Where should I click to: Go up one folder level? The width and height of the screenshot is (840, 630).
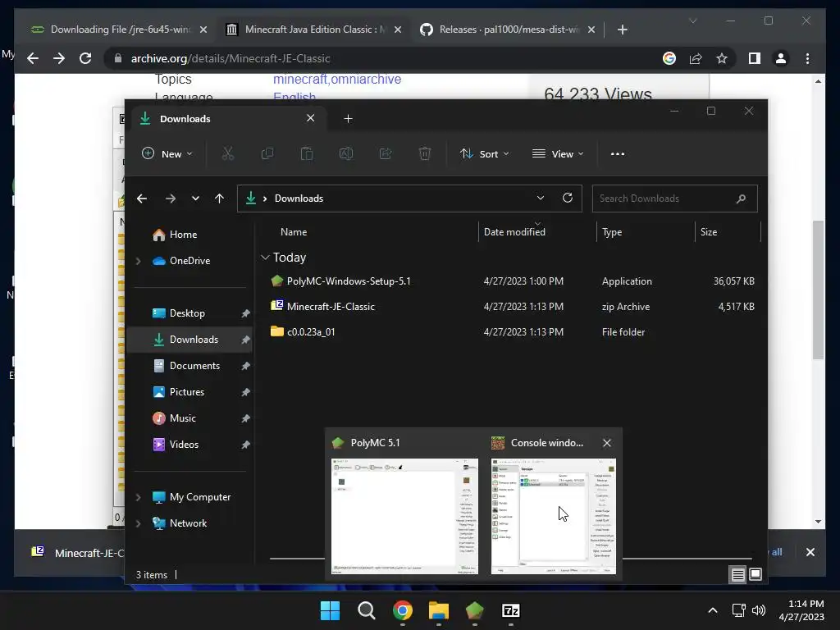pyautogui.click(x=219, y=199)
